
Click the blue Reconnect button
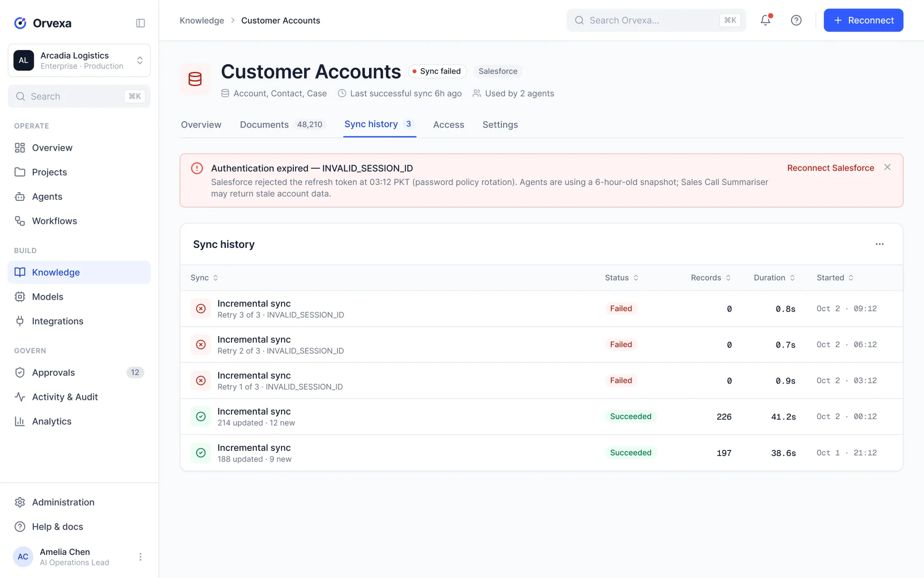[863, 20]
